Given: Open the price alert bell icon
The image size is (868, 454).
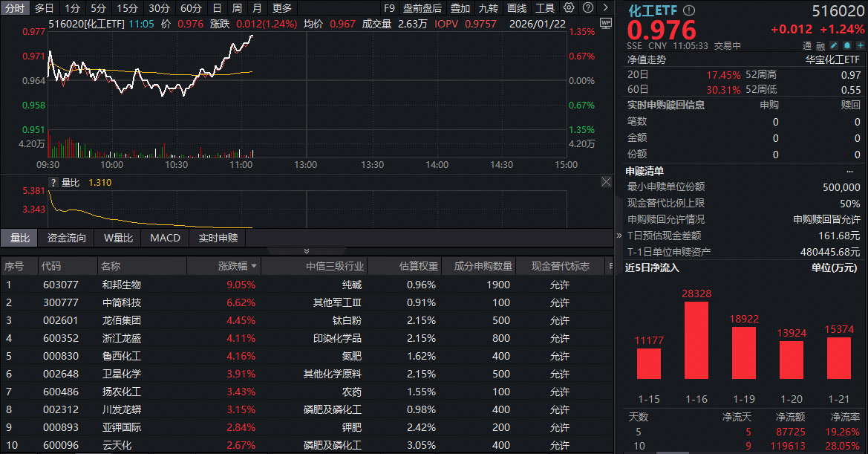Looking at the screenshot, I should 846,45.
